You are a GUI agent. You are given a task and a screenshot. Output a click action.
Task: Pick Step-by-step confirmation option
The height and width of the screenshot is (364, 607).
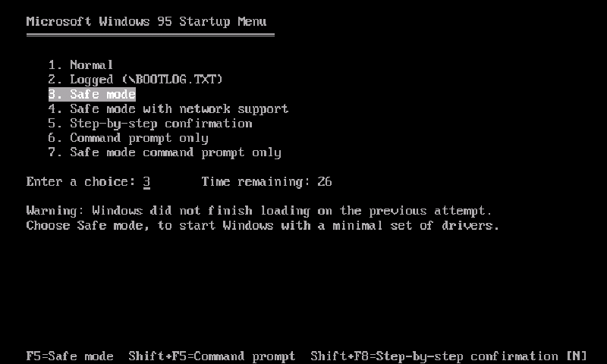(x=150, y=124)
